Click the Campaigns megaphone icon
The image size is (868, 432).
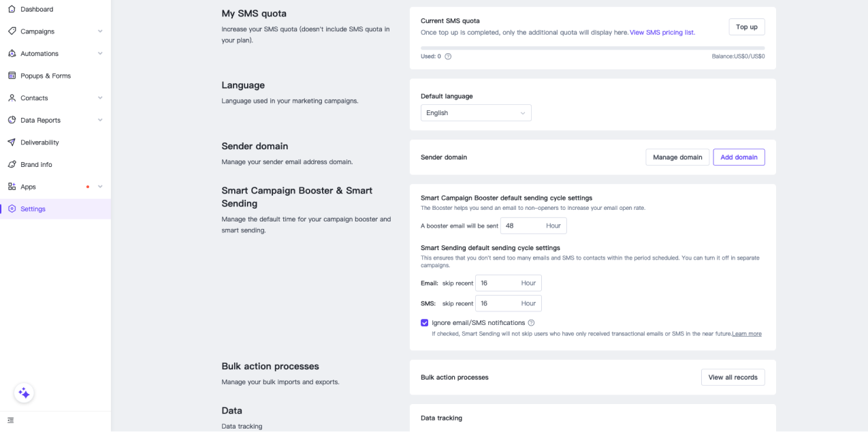(x=12, y=31)
